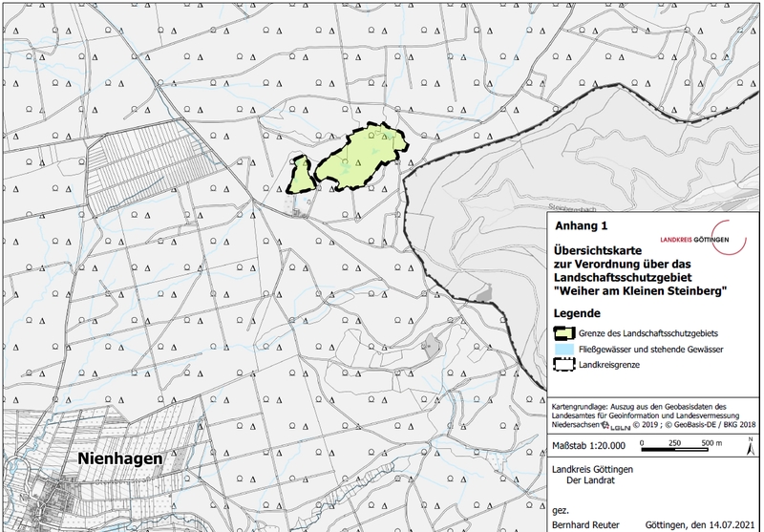Image resolution: width=764 pixels, height=532 pixels.
Task: Click the 'Anhang 1' heading
Action: pos(581,226)
